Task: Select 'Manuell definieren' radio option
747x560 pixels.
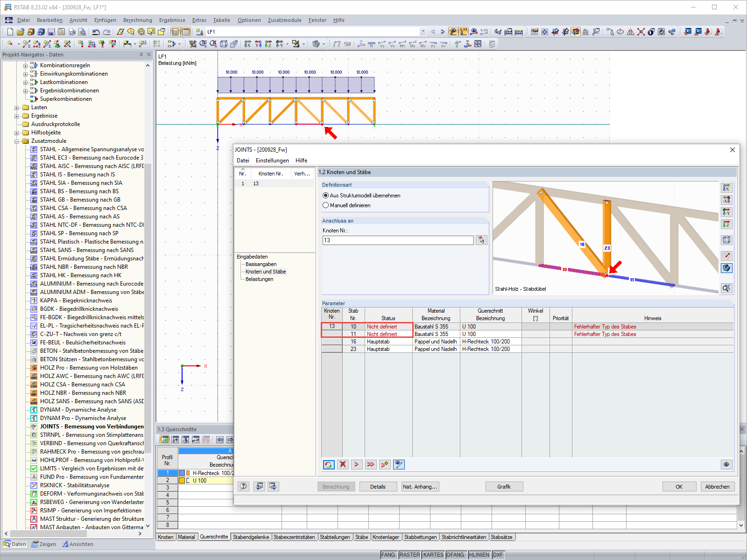Action: (x=326, y=205)
